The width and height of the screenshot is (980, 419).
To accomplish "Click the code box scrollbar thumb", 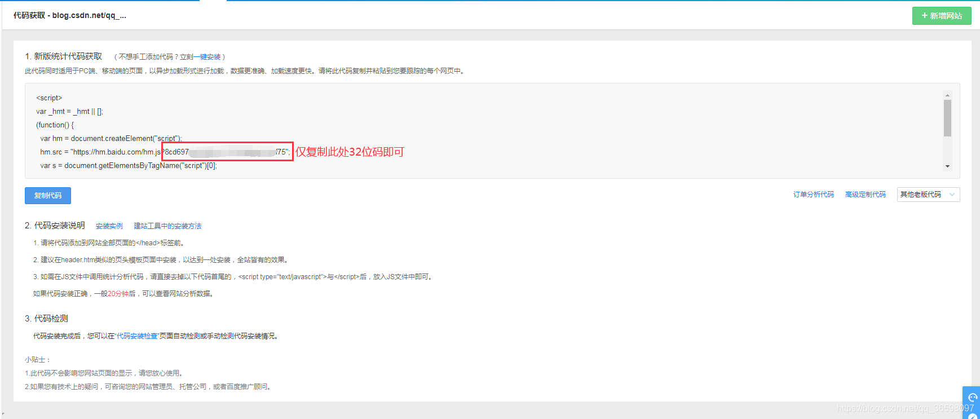I will click(947, 118).
